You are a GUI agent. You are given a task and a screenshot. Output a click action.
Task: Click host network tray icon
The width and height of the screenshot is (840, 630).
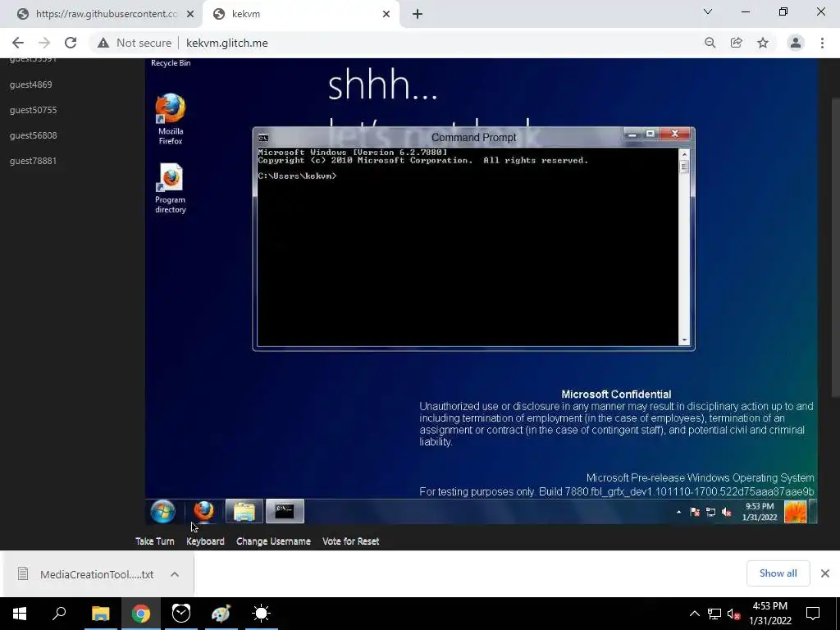[714, 614]
